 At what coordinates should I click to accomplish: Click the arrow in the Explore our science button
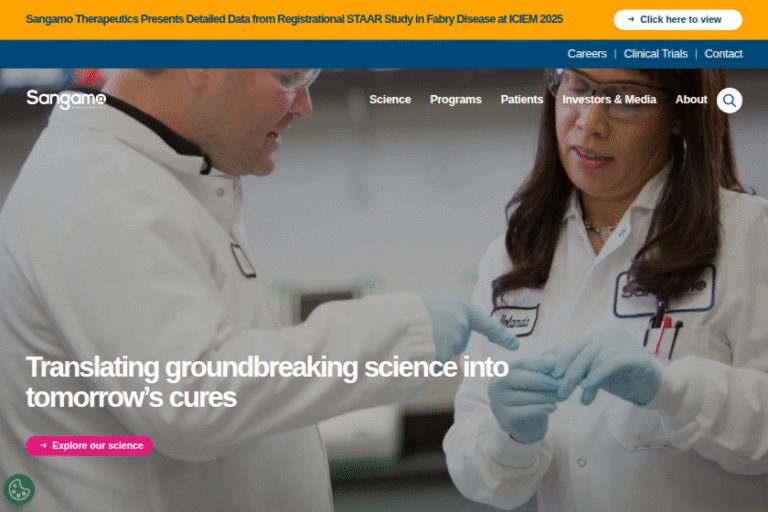pos(44,446)
